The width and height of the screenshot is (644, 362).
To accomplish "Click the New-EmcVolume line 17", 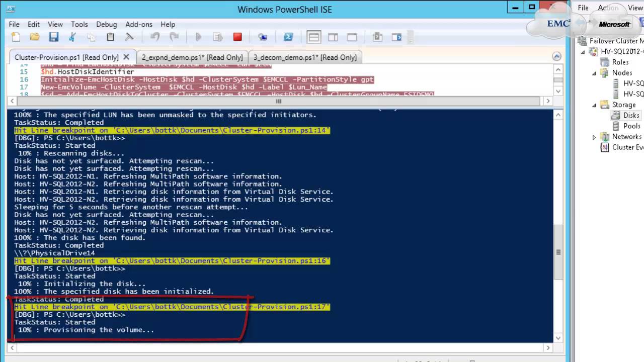I will (184, 87).
